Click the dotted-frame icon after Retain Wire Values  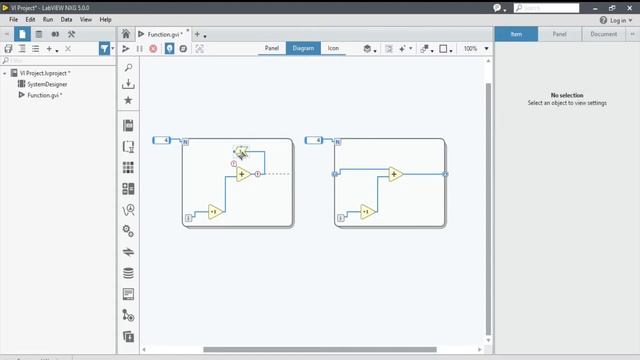click(199, 49)
